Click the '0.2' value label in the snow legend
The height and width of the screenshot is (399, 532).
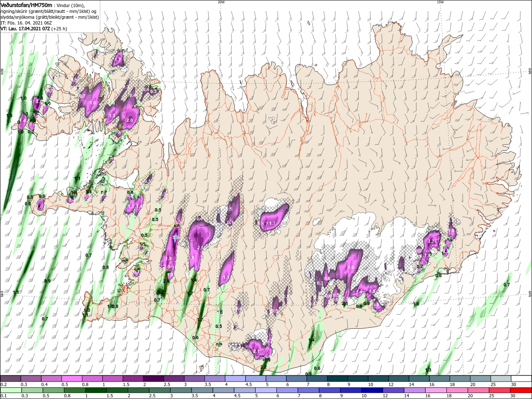click(3, 384)
